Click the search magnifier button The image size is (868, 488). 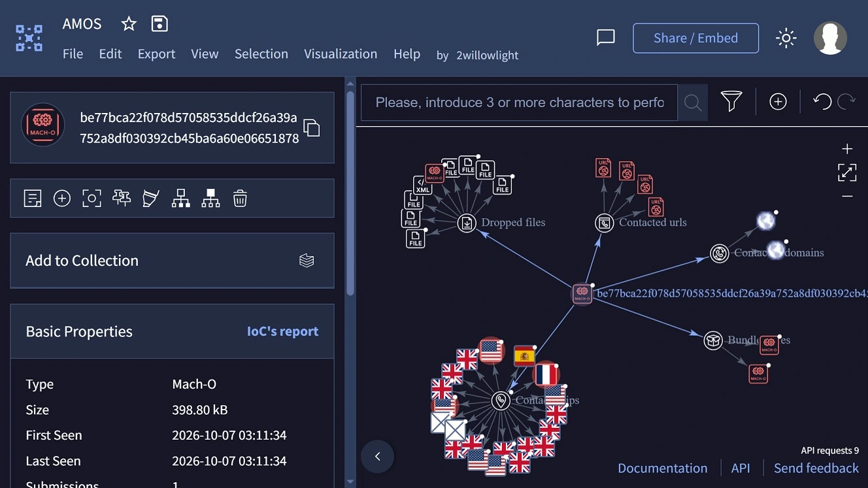pyautogui.click(x=693, y=103)
